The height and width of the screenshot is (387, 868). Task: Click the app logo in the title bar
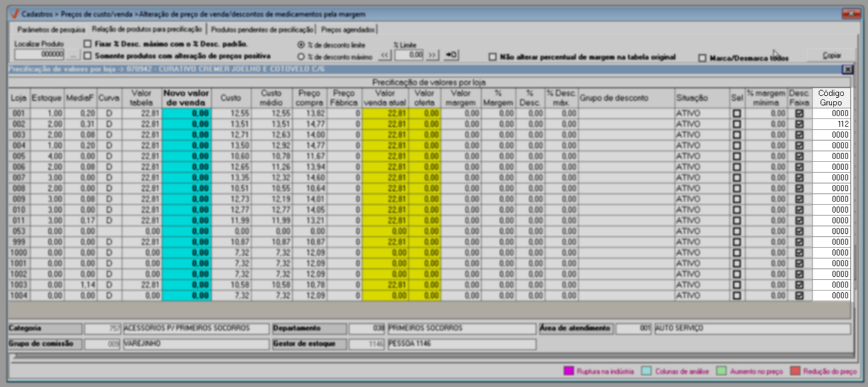(x=15, y=14)
